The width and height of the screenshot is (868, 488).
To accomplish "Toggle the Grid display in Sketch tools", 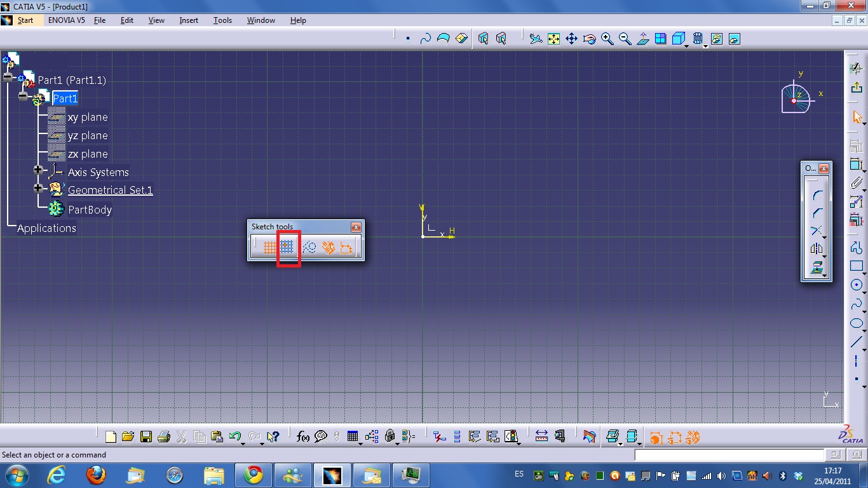I will click(270, 247).
